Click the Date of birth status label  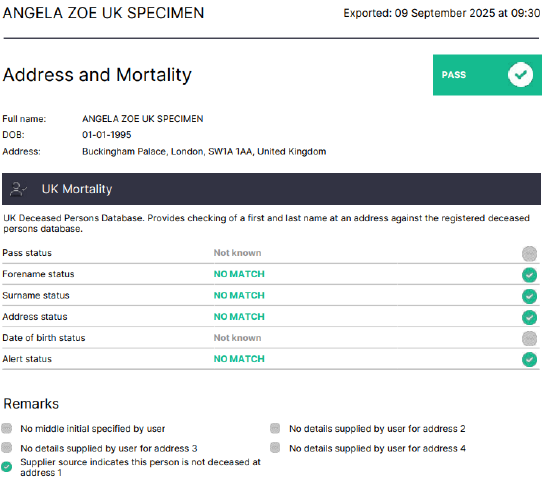(44, 338)
